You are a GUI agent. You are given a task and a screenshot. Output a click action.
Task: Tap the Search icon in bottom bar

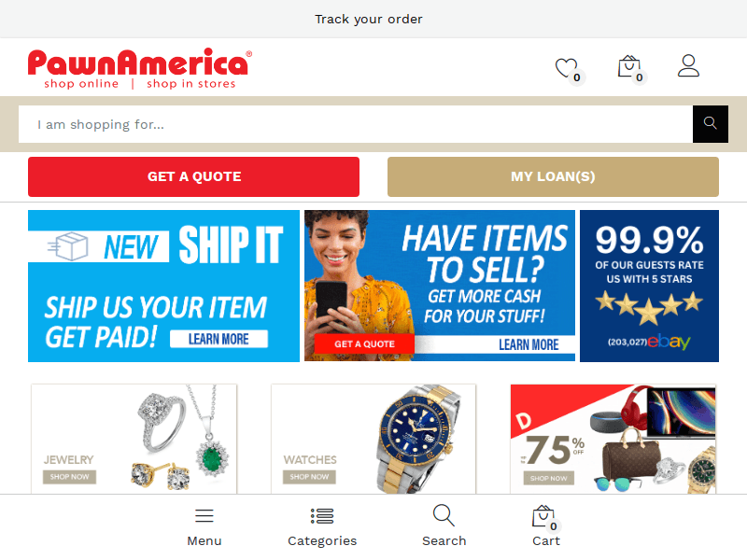click(x=444, y=515)
